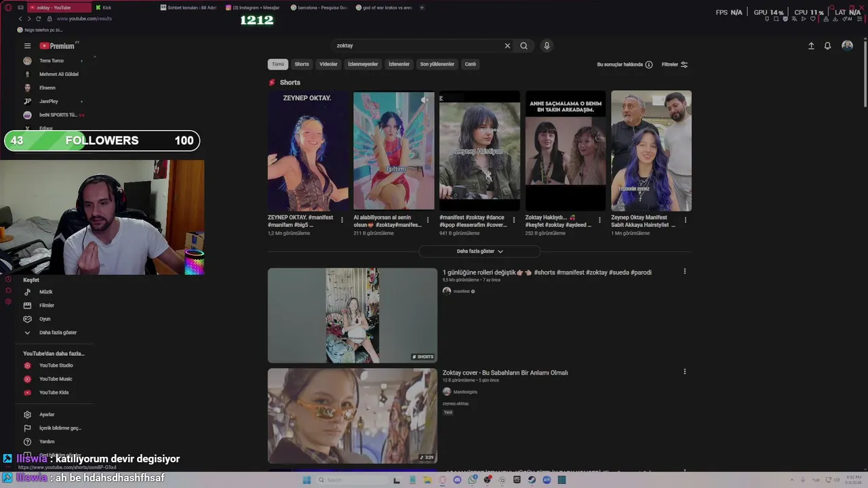Image resolution: width=868 pixels, height=488 pixels.
Task: Open the Bu sonuçlar hakkında info icon
Action: click(649, 64)
